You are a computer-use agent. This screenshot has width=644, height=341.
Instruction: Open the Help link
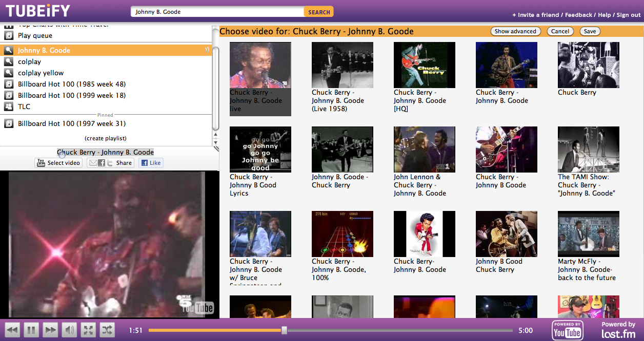(x=604, y=15)
